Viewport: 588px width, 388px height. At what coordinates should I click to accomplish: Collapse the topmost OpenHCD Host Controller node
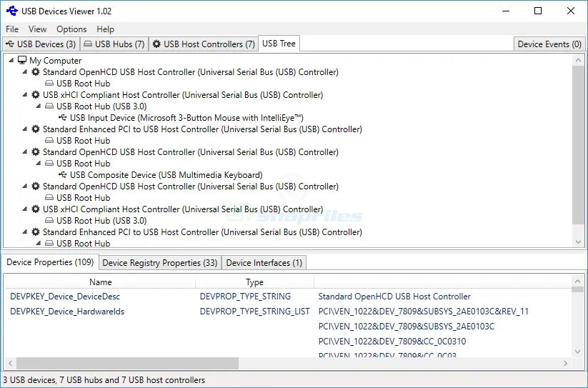click(25, 71)
